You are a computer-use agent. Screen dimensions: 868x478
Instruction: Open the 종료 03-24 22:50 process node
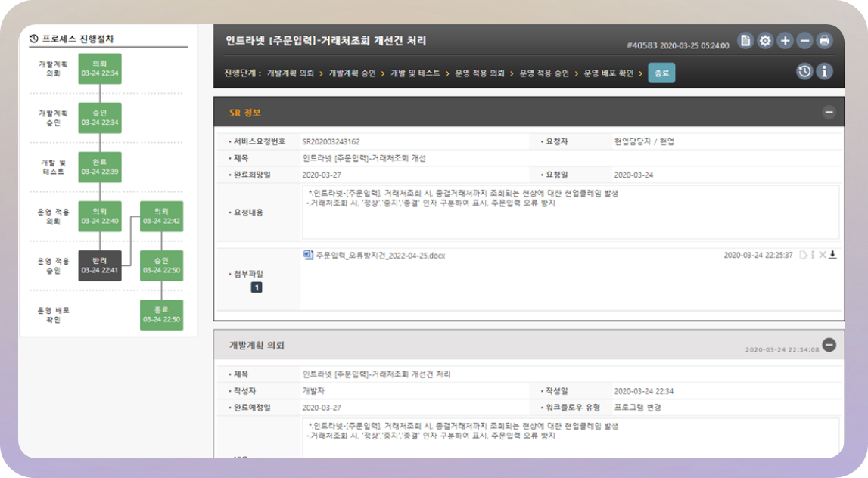coord(162,315)
